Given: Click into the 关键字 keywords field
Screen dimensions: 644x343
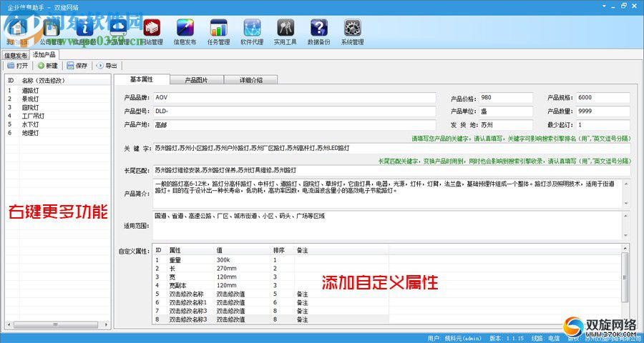Looking at the screenshot, I should click(391, 148).
